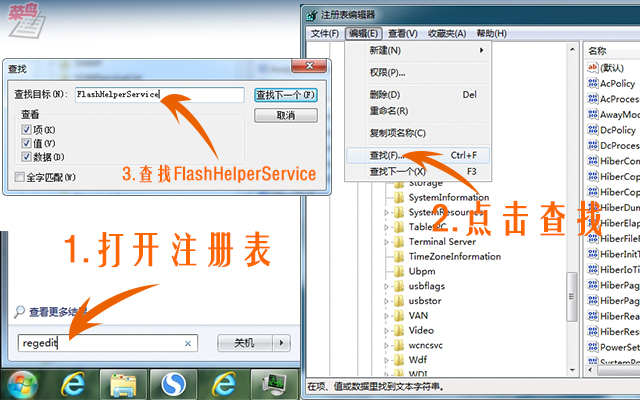Choose 权限(P)... menu entry
640x400 pixels.
tap(418, 73)
